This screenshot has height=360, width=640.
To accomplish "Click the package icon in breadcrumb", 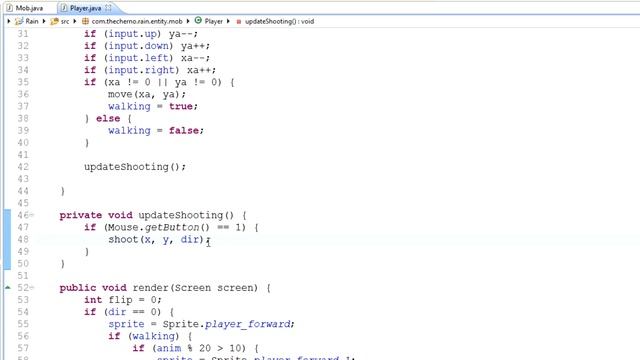I will click(x=85, y=21).
